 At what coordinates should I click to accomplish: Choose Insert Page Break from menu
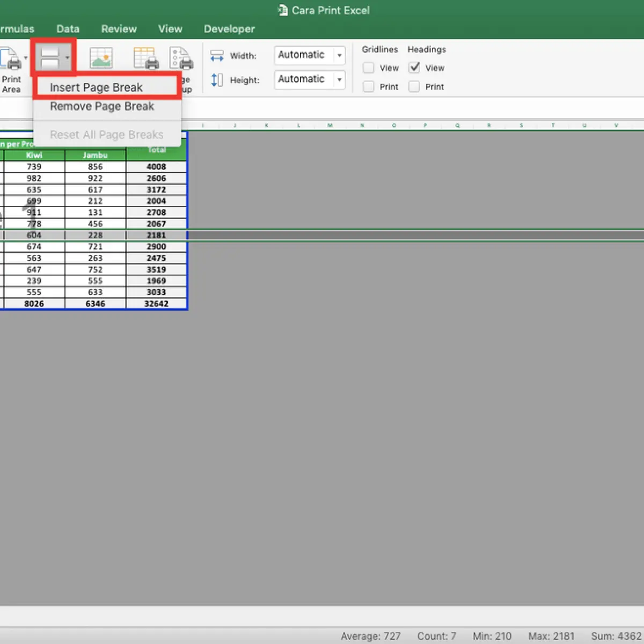pyautogui.click(x=107, y=87)
